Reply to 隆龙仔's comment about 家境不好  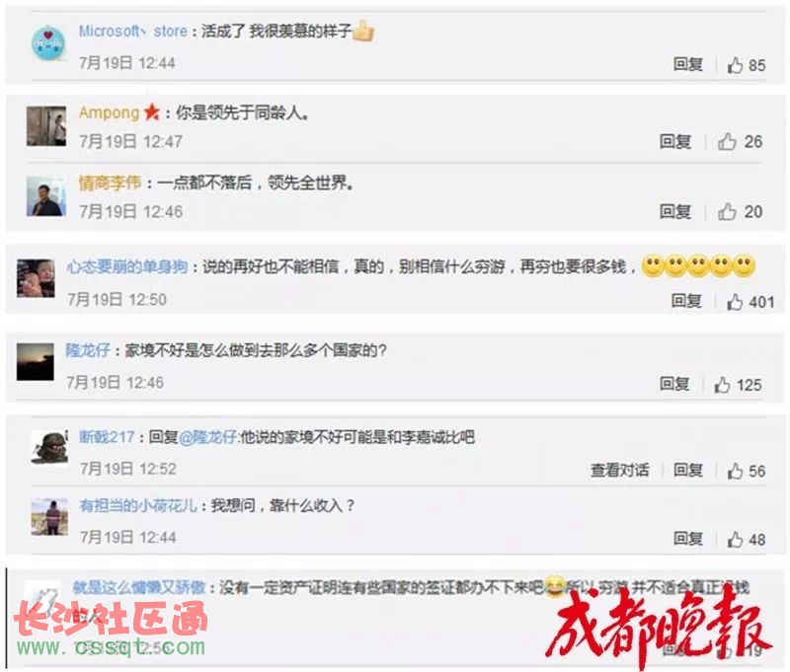[x=674, y=384]
